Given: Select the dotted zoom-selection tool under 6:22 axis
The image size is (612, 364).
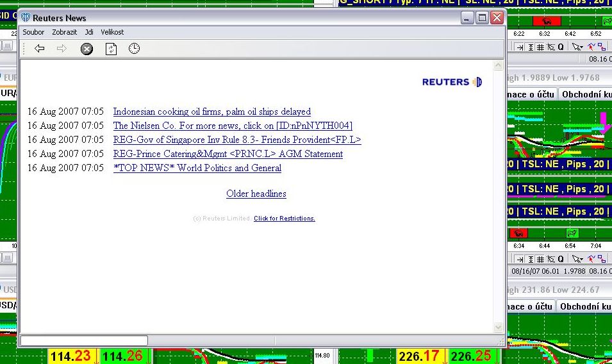Looking at the screenshot, I should [x=550, y=47].
